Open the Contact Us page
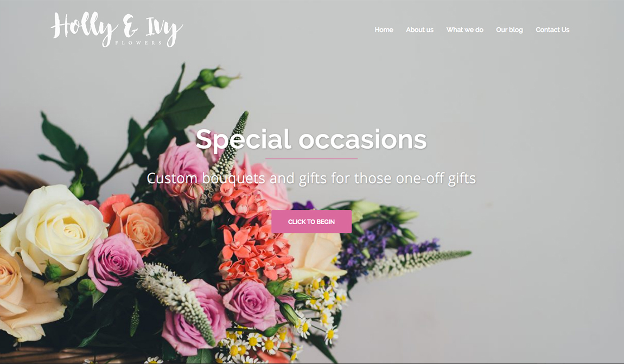 click(x=552, y=30)
